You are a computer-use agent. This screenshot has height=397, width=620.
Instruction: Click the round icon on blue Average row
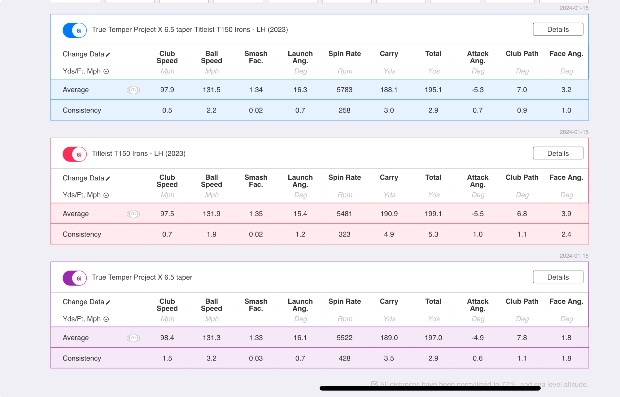(x=133, y=90)
